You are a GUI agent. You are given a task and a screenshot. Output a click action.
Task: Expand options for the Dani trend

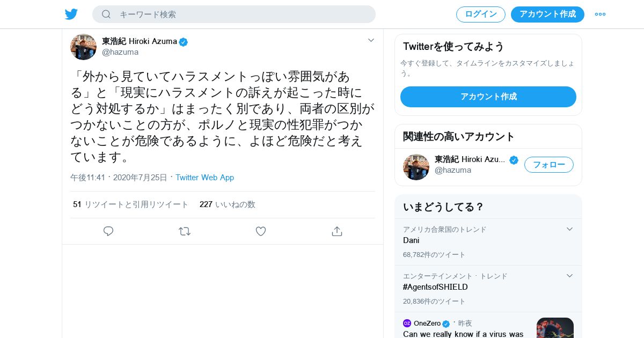point(569,229)
